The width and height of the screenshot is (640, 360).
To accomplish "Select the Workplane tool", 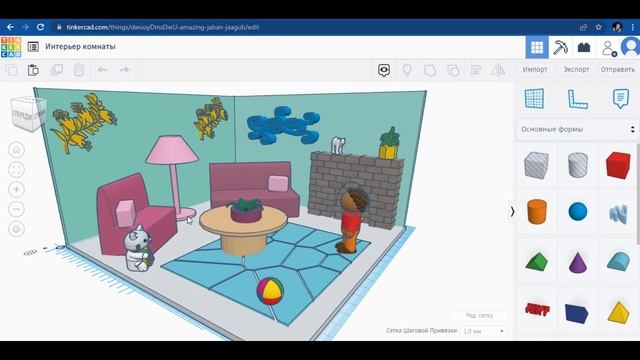I will [534, 99].
